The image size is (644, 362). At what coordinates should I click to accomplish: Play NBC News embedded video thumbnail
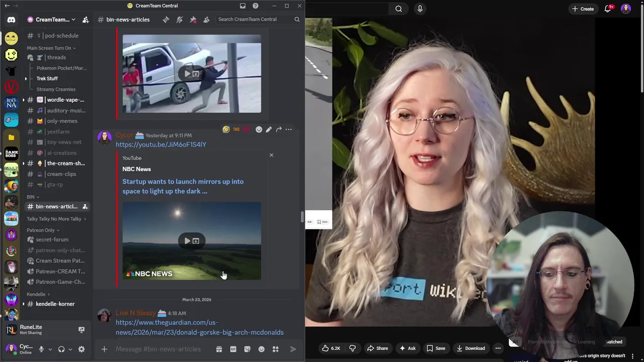[x=192, y=241]
